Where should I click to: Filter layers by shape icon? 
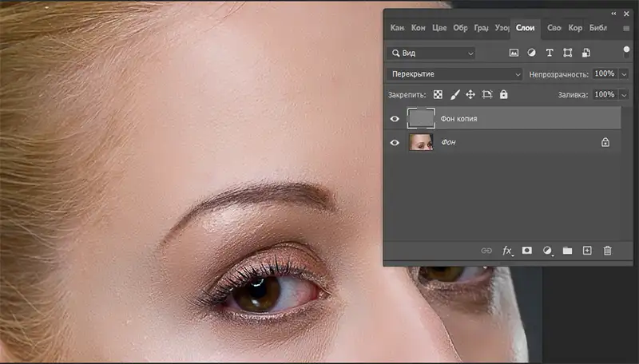pyautogui.click(x=567, y=53)
